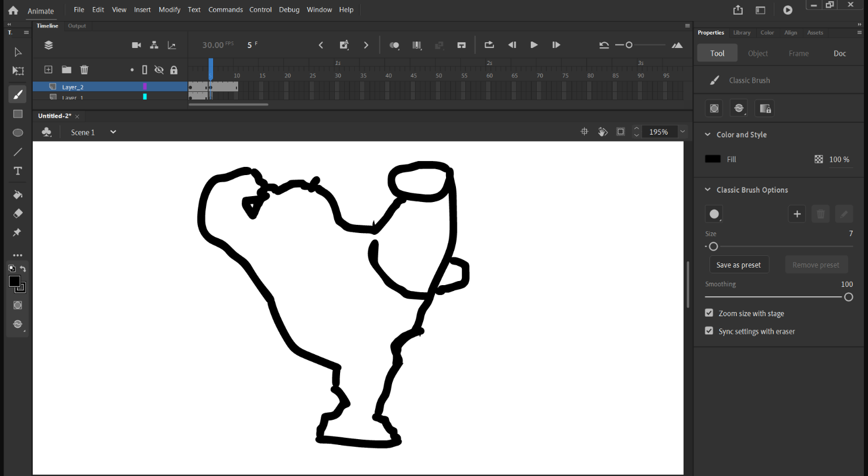868x476 pixels.
Task: Click the Home icon
Action: pos(13,10)
